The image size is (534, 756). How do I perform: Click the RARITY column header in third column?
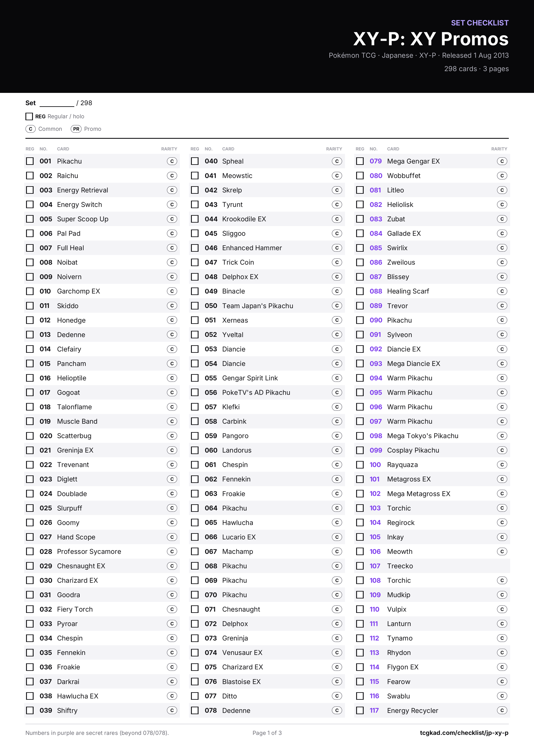coord(499,149)
